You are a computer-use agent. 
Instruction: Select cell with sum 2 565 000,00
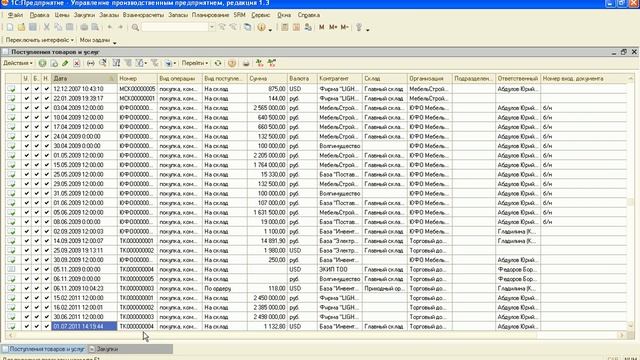click(x=267, y=108)
